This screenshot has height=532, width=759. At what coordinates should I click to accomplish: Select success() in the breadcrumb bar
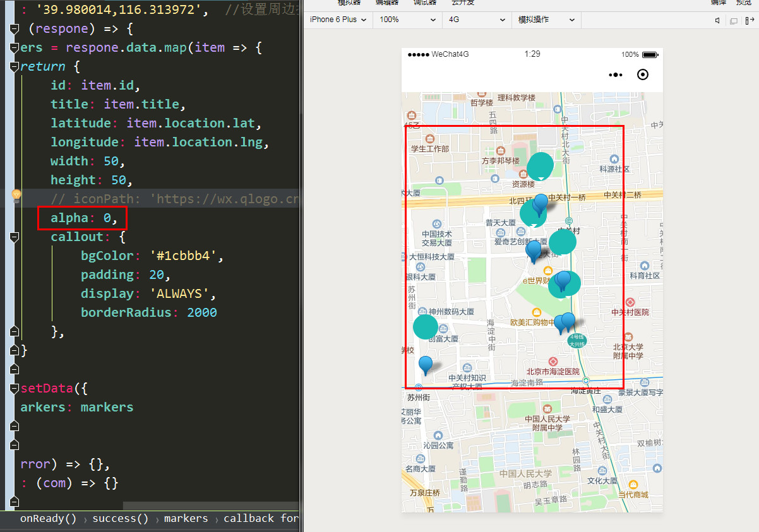pos(120,518)
